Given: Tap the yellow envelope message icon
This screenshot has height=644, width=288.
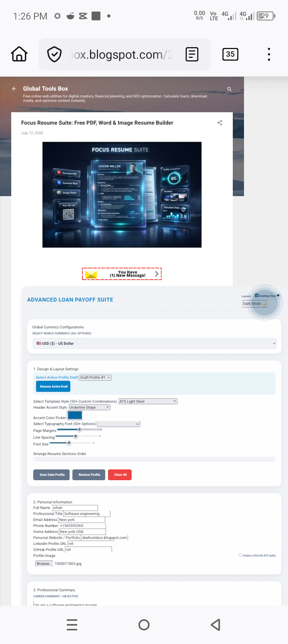Looking at the screenshot, I should (x=91, y=274).
